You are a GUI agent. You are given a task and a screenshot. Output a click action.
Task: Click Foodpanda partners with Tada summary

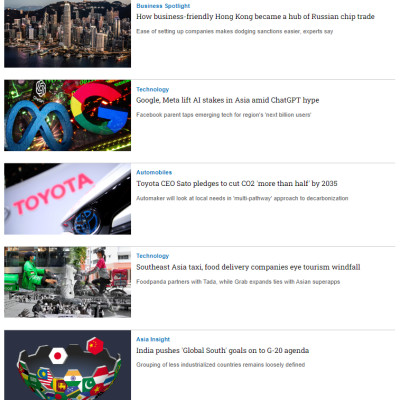238,282
